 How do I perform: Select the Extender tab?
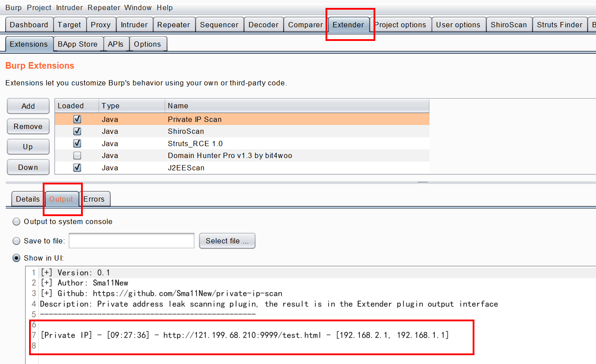tap(348, 25)
